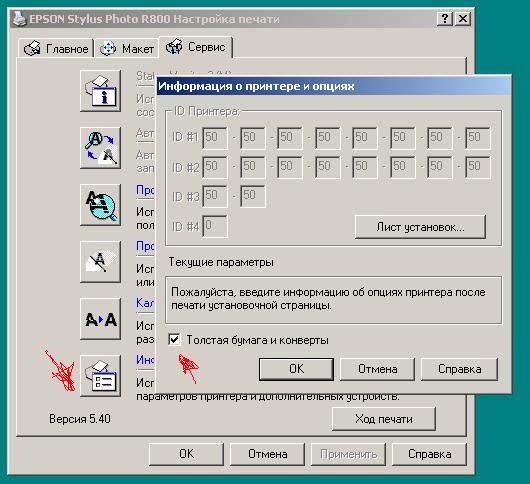This screenshot has height=484, width=530.
Task: Close the Настройка печати window
Action: click(x=463, y=18)
